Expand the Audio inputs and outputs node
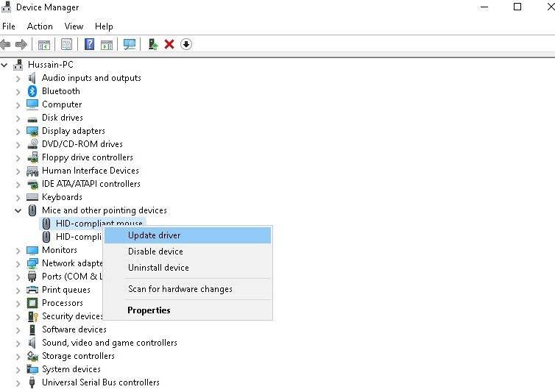555x392 pixels. 18,79
